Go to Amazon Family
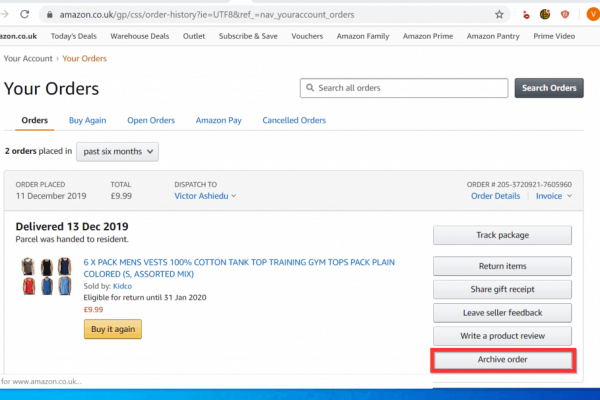Image resolution: width=600 pixels, height=400 pixels. [x=363, y=36]
